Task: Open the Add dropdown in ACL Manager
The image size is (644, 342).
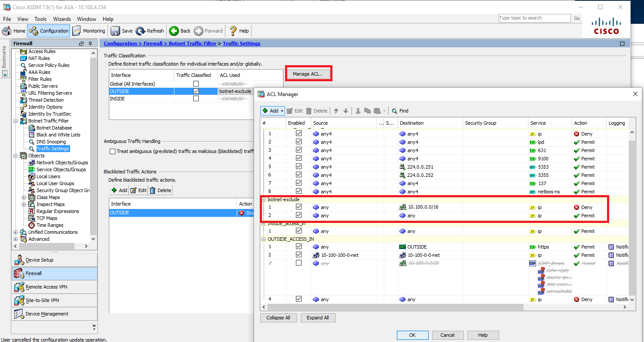Action: click(282, 111)
